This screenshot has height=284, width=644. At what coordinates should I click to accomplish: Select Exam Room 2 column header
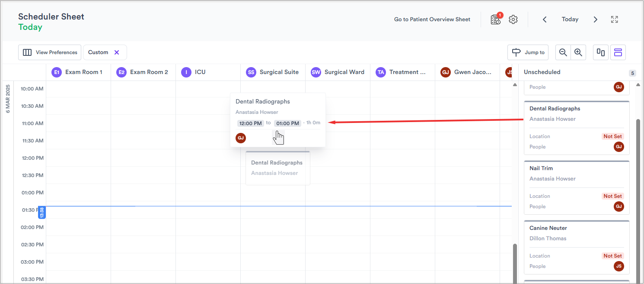click(x=143, y=72)
